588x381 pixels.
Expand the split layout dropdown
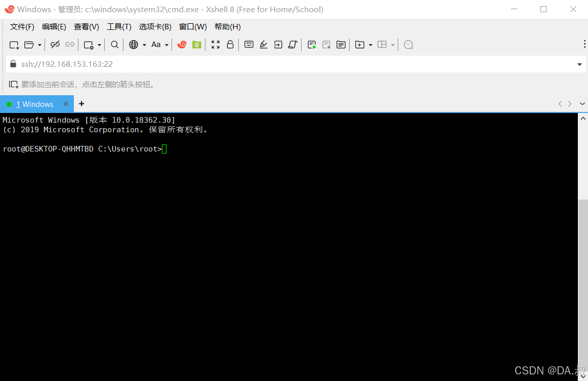pos(393,45)
